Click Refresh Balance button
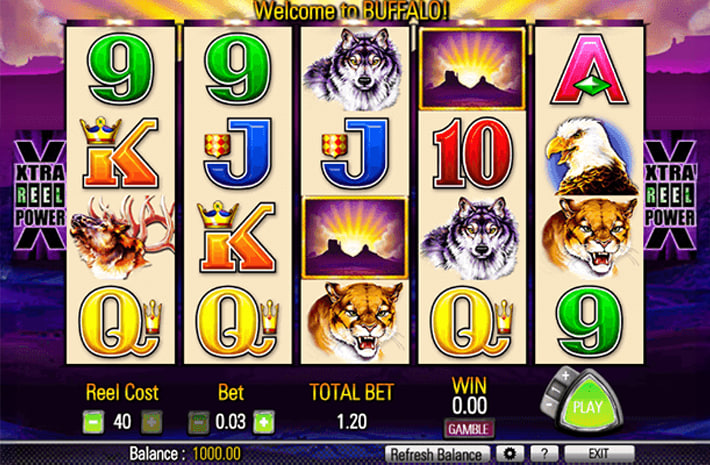 coord(437,454)
